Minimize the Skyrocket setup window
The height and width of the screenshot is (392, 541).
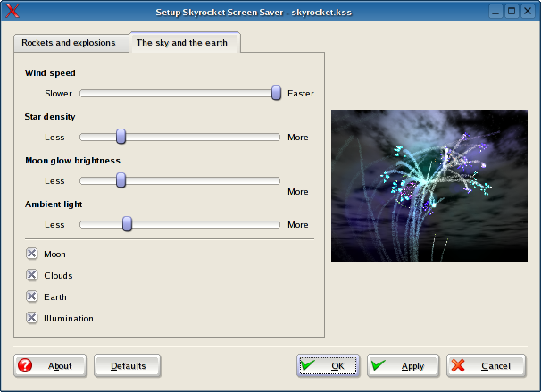pos(495,12)
